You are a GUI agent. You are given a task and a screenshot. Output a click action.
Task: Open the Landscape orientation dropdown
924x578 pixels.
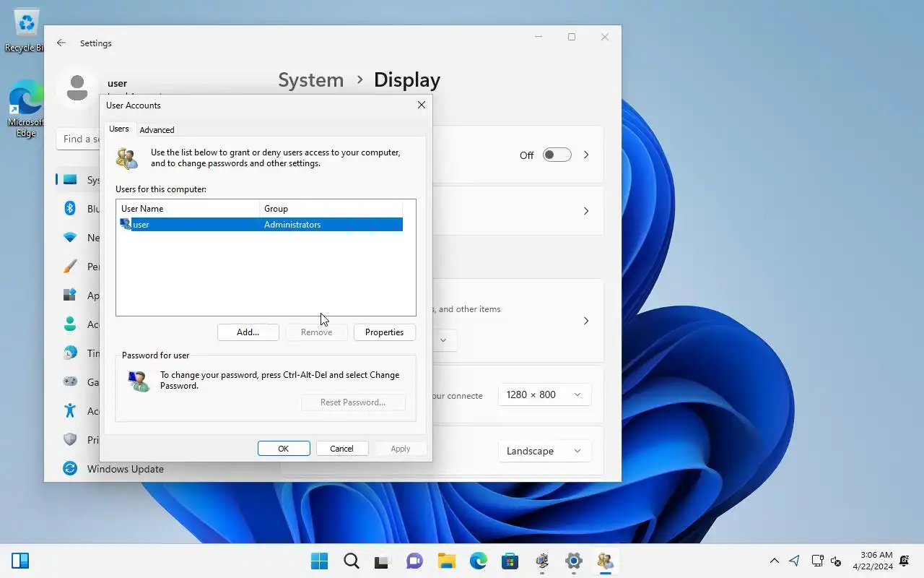click(544, 451)
